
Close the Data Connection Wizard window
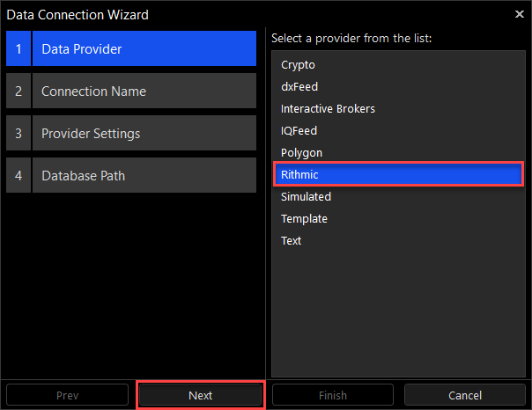tap(519, 14)
